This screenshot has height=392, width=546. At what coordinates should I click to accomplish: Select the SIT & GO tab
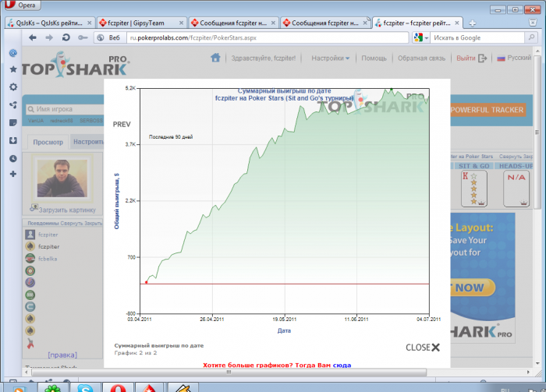click(473, 166)
